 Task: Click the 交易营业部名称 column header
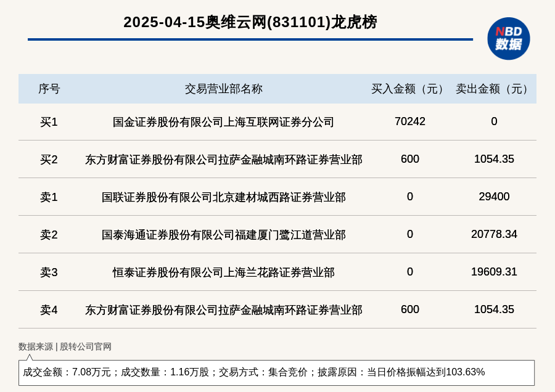click(x=223, y=89)
